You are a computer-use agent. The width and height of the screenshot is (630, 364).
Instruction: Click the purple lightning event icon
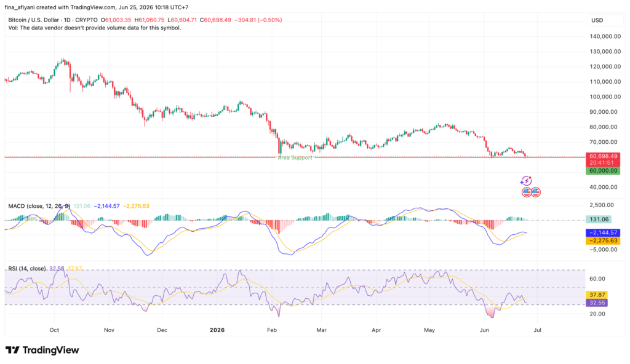tap(526, 181)
